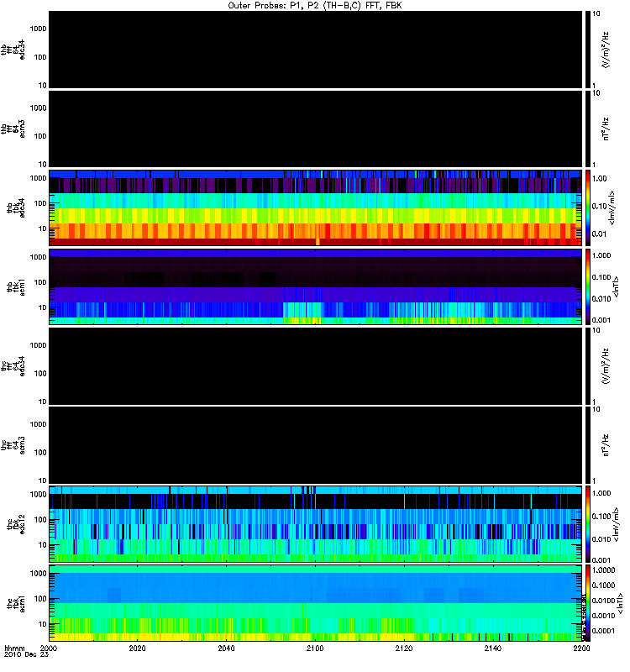
Task: Click the '0.001' color bar tick of thc fbk edc12
Action: tap(601, 560)
